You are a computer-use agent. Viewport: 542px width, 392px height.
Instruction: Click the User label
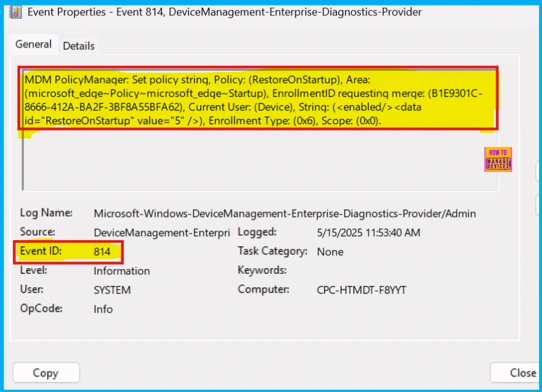(x=32, y=289)
